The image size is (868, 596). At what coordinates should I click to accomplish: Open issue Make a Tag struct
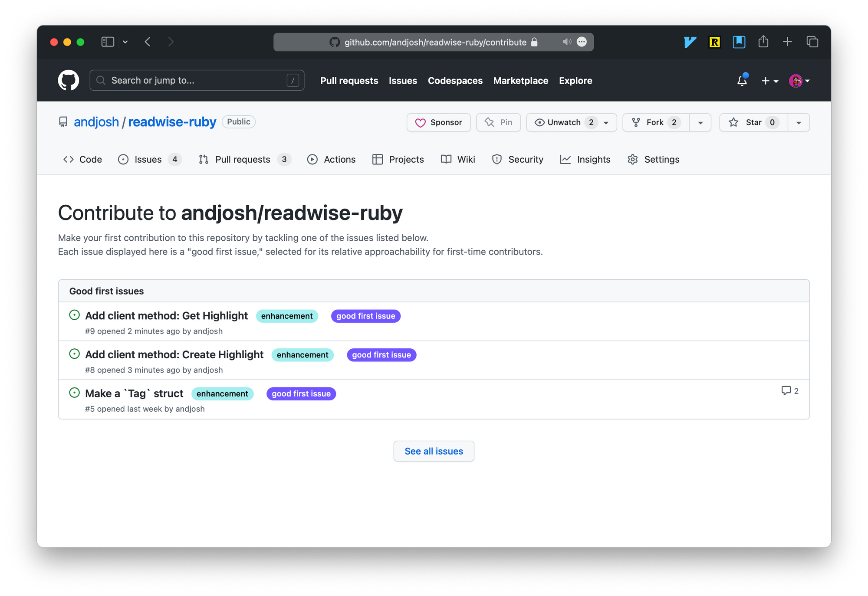coord(135,393)
